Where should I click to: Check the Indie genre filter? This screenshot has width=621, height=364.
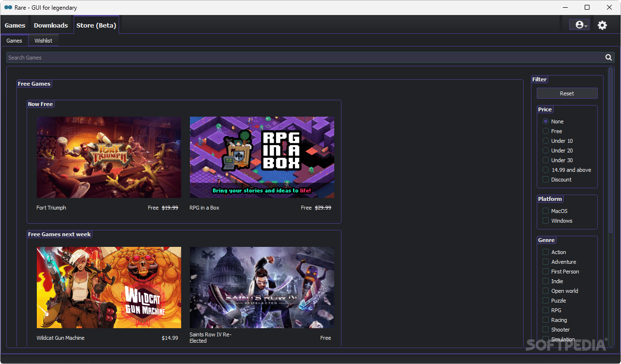click(x=545, y=281)
